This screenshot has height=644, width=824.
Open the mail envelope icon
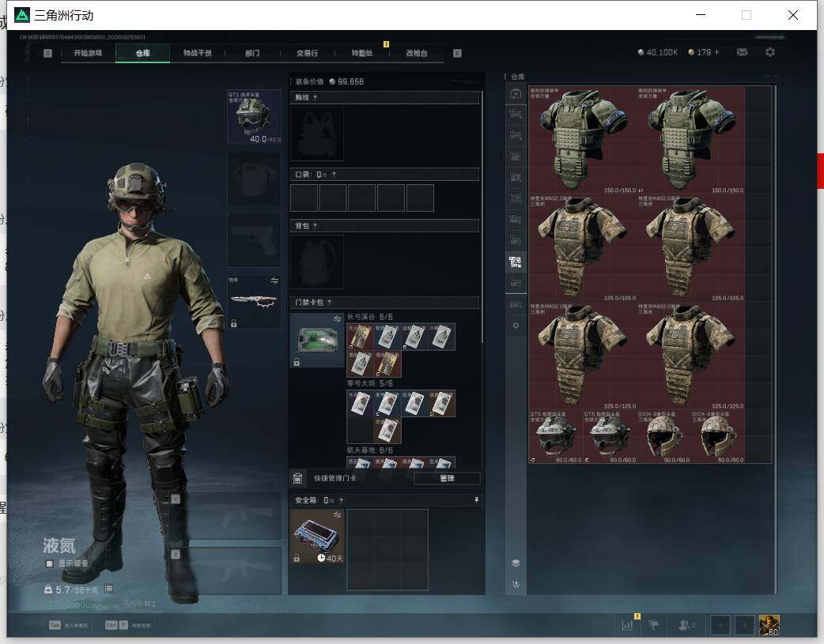[742, 52]
